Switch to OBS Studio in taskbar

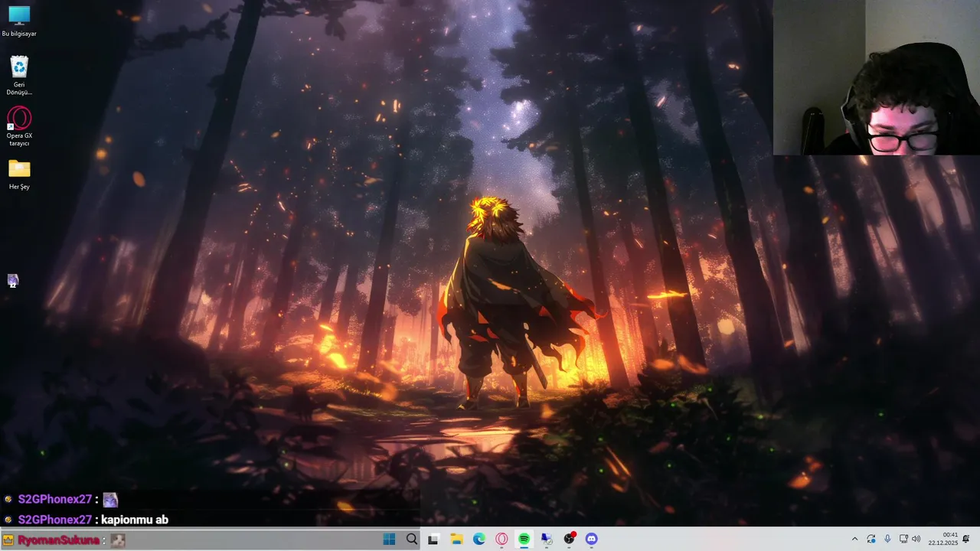(x=569, y=539)
